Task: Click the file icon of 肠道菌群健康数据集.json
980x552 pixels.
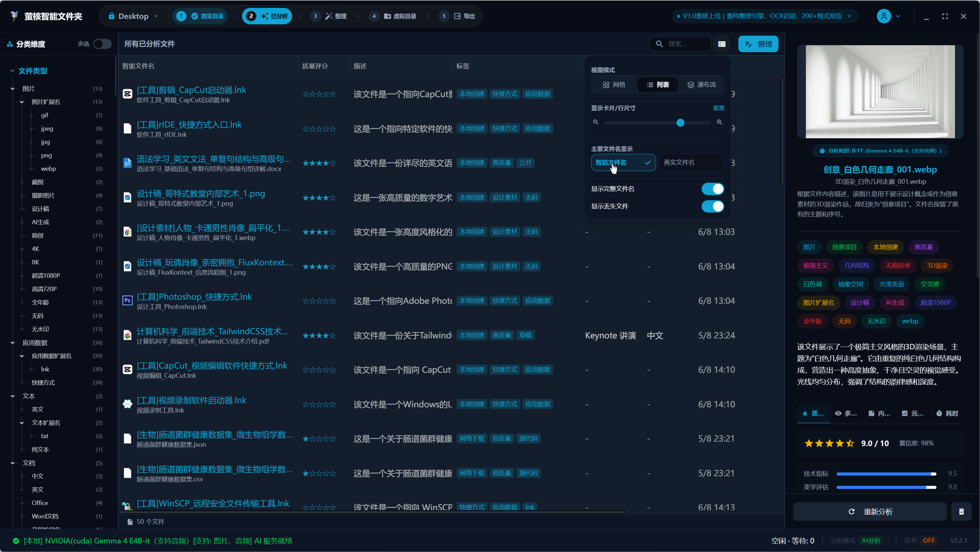Action: 128,439
